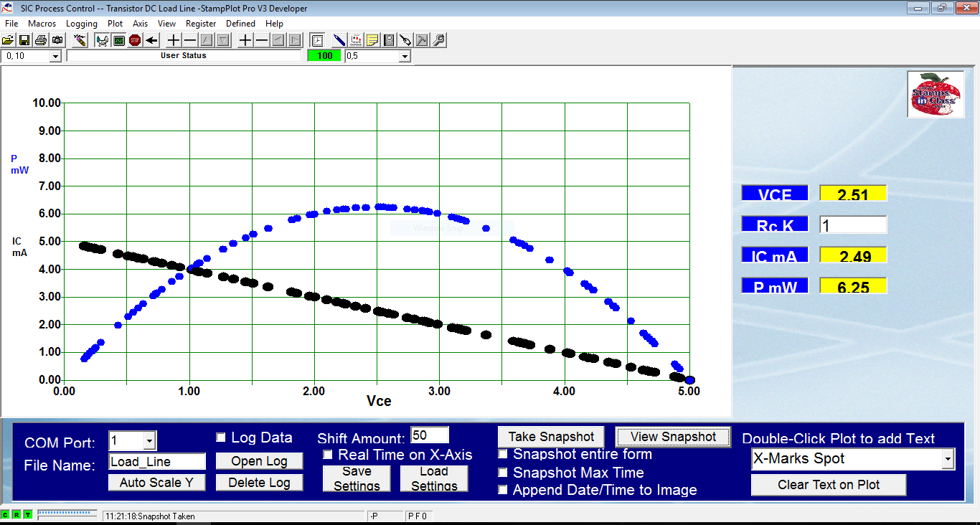Click the Rc K value field

pos(853,225)
